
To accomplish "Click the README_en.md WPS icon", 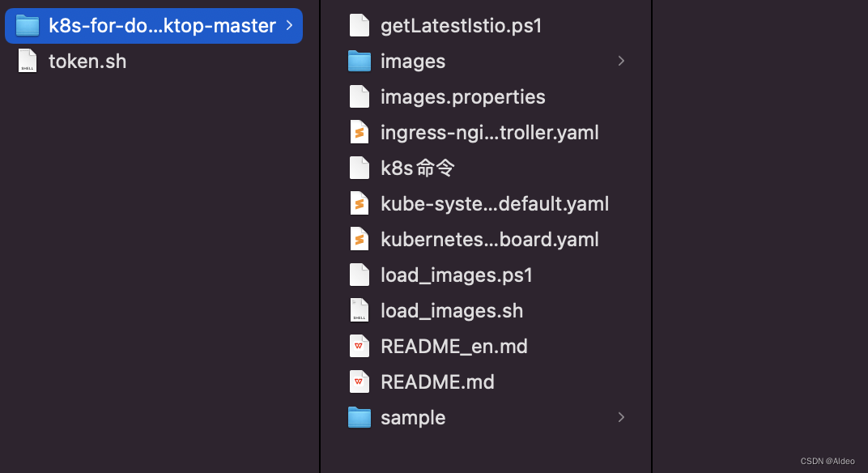I will (x=360, y=346).
